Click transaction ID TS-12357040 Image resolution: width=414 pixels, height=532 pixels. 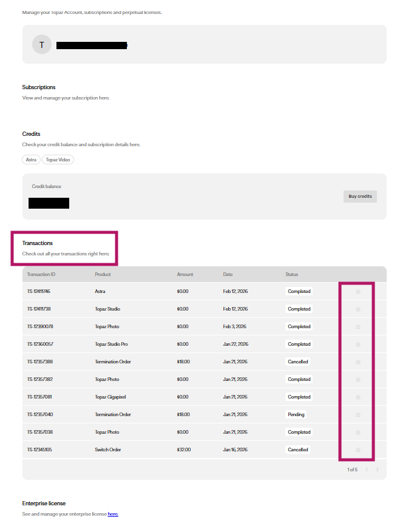click(40, 414)
